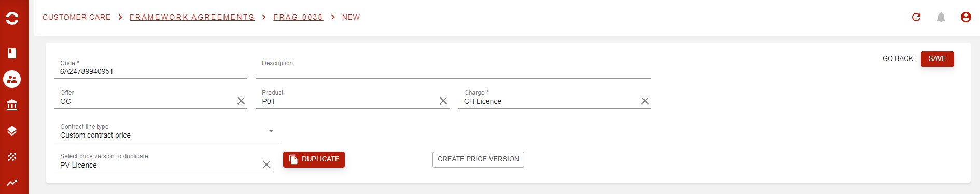Open the book icon in the sidebar
Image resolution: width=980 pixels, height=194 pixels.
click(12, 53)
